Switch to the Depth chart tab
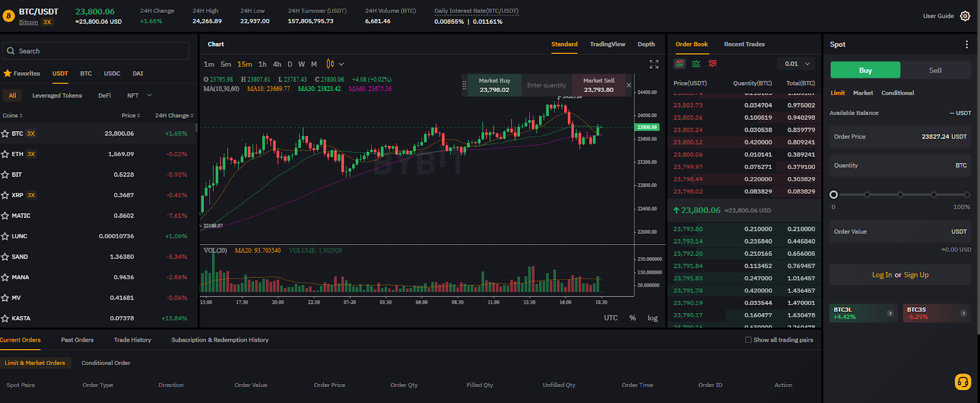Screen dimensions: 980x403 coord(646,44)
